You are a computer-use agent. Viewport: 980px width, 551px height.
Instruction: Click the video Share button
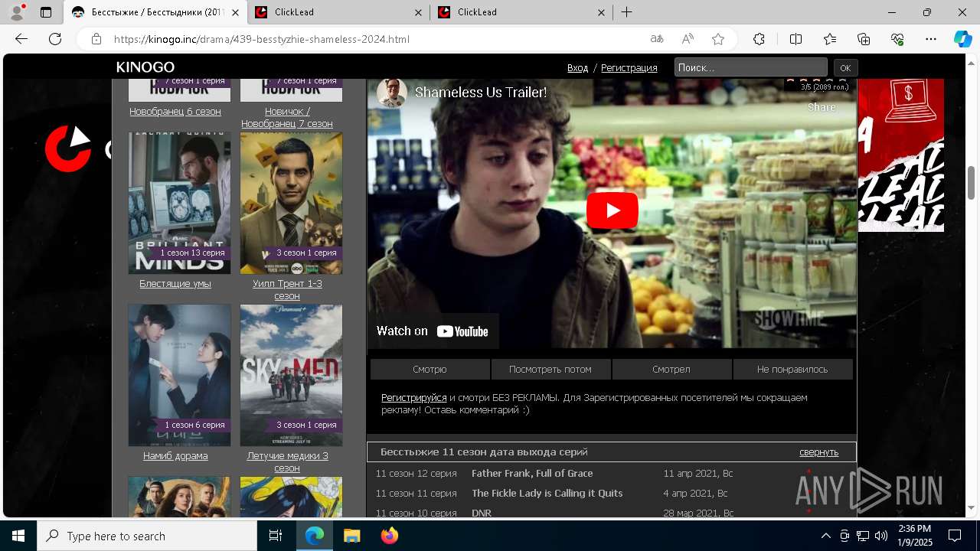[822, 107]
